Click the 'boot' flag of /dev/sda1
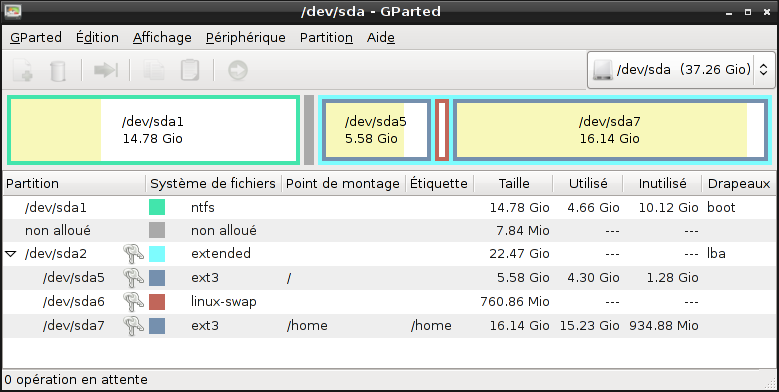 721,207
